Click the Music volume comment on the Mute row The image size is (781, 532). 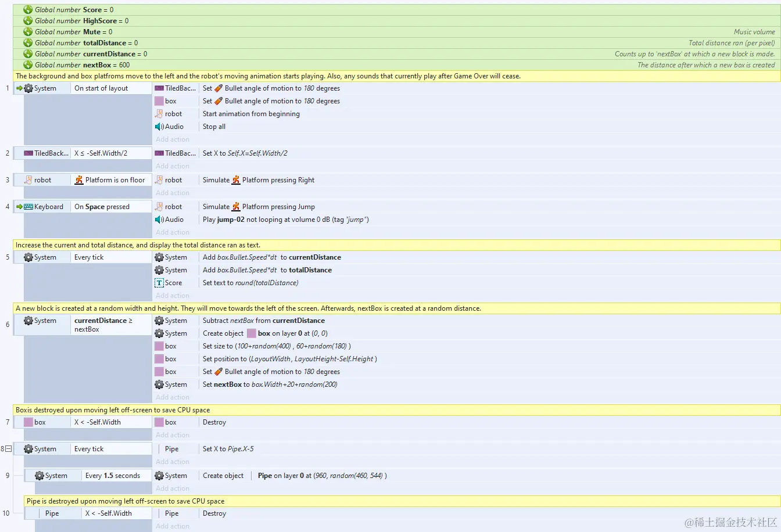[x=754, y=32]
